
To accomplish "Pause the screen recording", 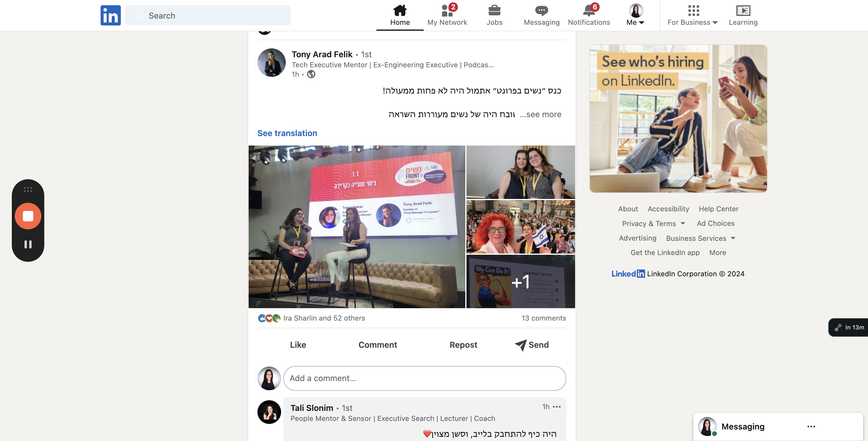I will click(x=28, y=244).
